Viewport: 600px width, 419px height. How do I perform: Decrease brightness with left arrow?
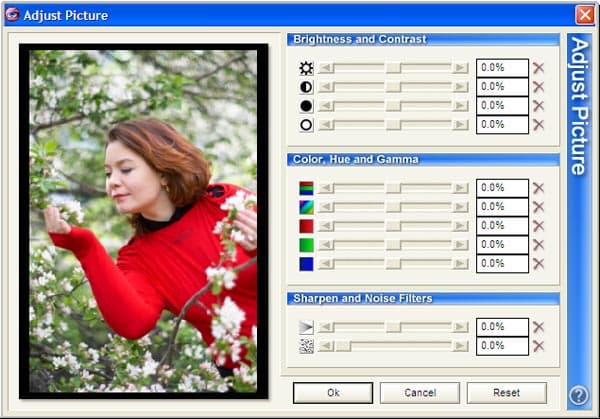click(x=326, y=68)
